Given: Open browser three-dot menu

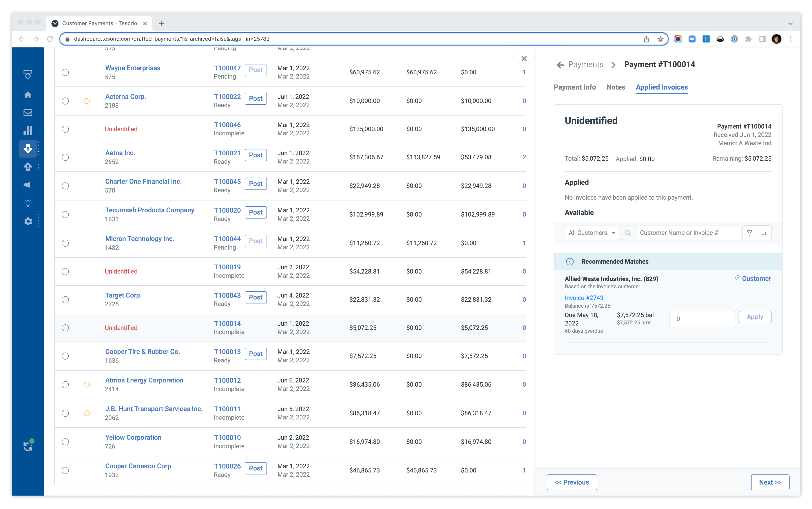Looking at the screenshot, I should [x=791, y=39].
